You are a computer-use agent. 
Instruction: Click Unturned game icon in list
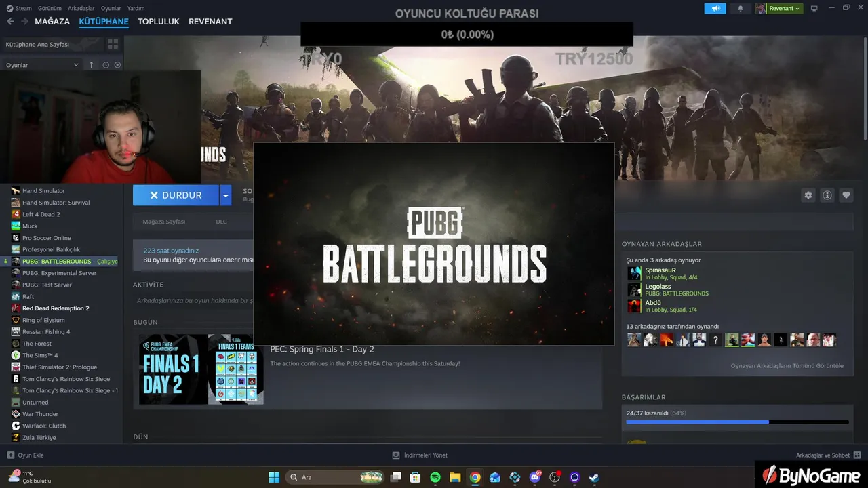click(16, 402)
